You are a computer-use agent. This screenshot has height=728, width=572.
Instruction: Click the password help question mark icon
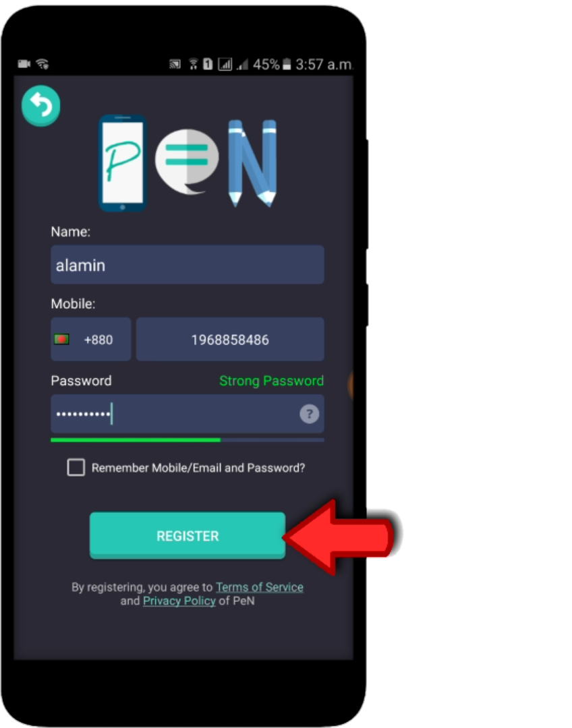309,414
